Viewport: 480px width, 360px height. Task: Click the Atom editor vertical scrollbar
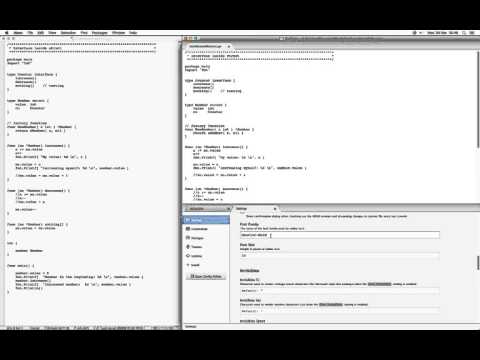pos(478,99)
